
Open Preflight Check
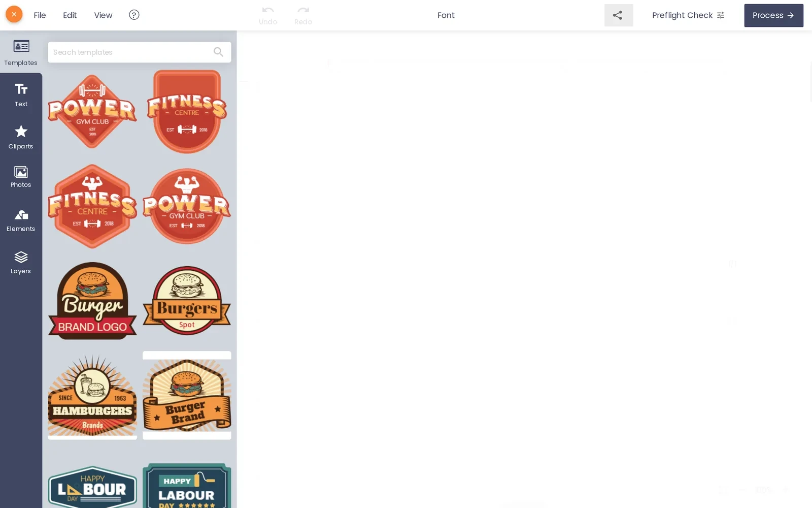coord(688,15)
